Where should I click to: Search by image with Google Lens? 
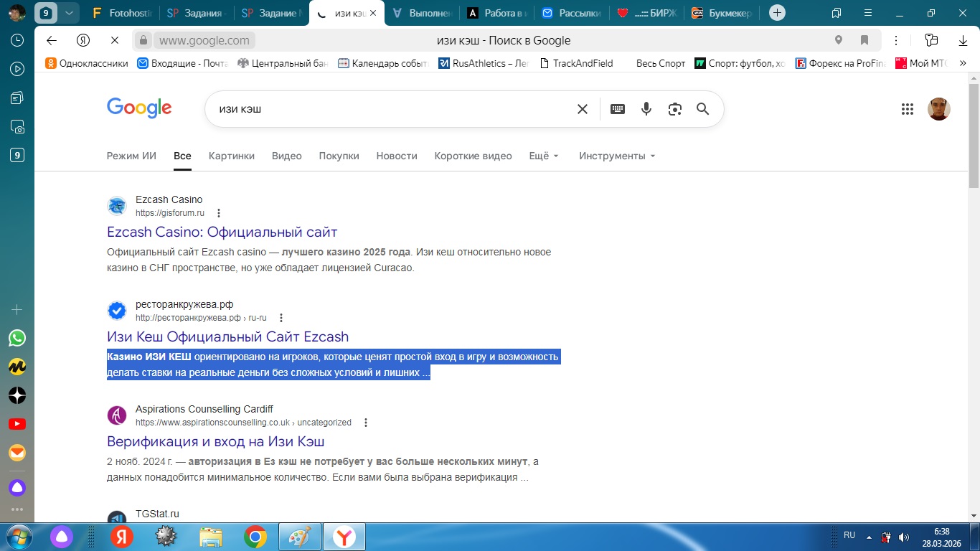(674, 109)
